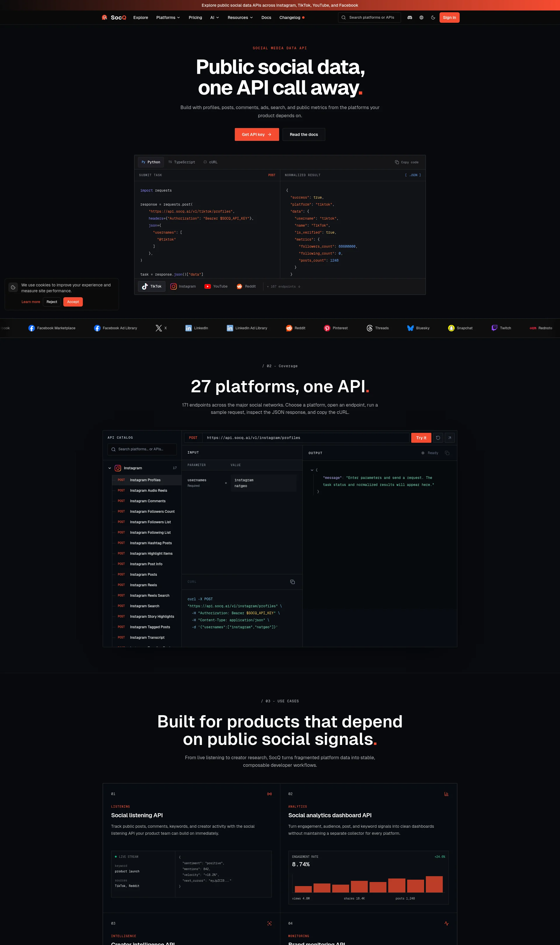Viewport: 560px width, 945px height.
Task: Select the Reddit platform chip
Action: [x=246, y=286]
